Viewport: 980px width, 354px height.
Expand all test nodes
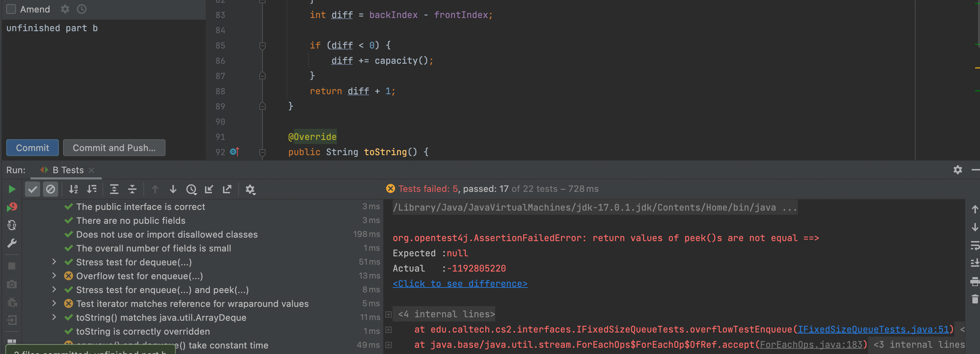pyautogui.click(x=114, y=189)
